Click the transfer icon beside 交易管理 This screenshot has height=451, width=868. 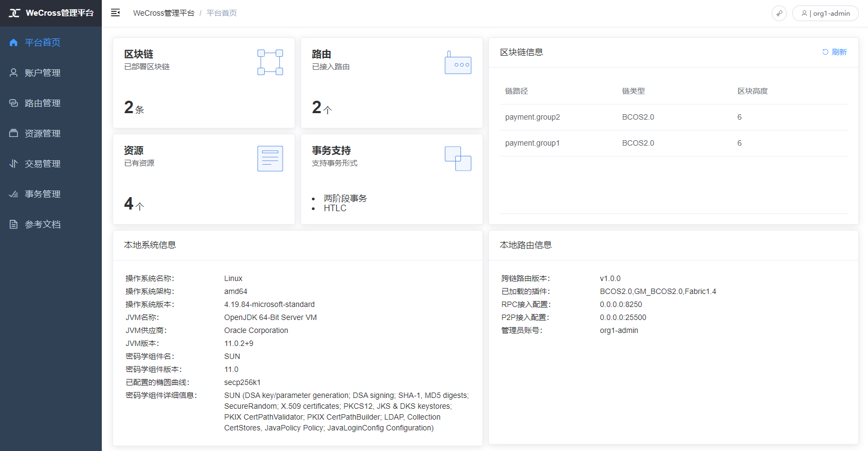click(x=14, y=164)
